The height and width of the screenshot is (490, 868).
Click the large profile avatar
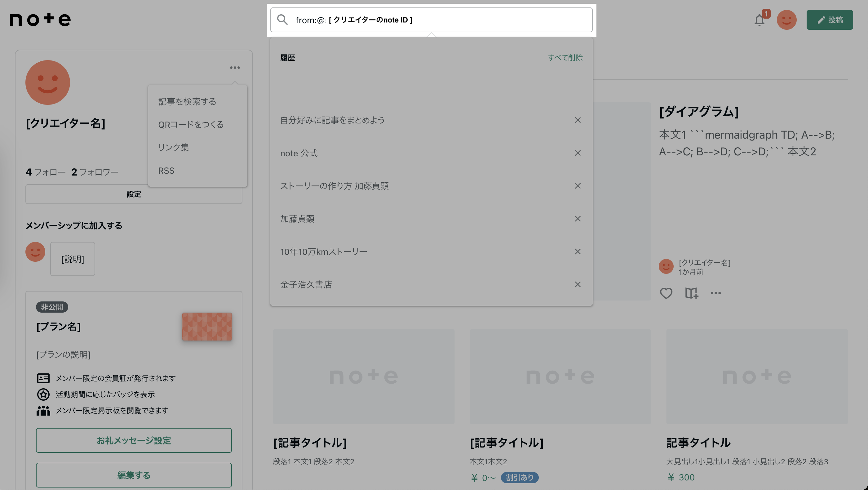tap(47, 82)
